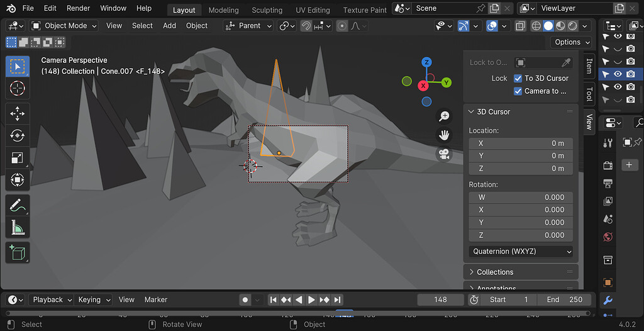The width and height of the screenshot is (644, 331).
Task: Open the Object Mode dropdown
Action: coord(64,26)
